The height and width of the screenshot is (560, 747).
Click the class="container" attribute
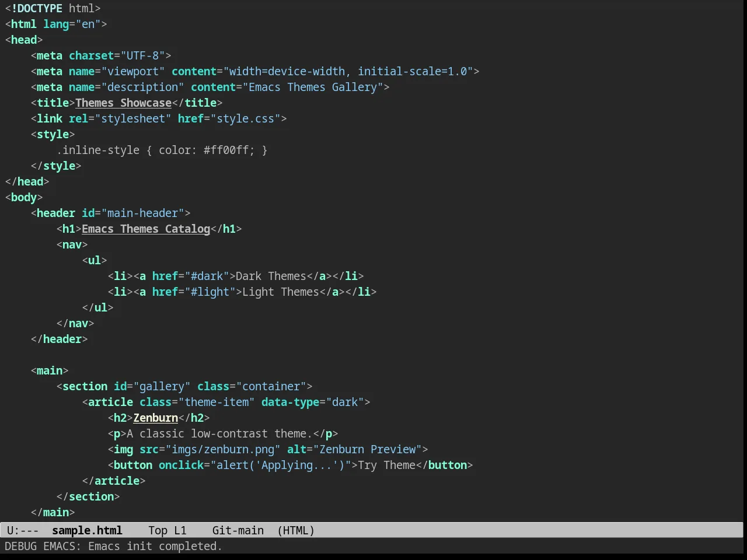(252, 386)
